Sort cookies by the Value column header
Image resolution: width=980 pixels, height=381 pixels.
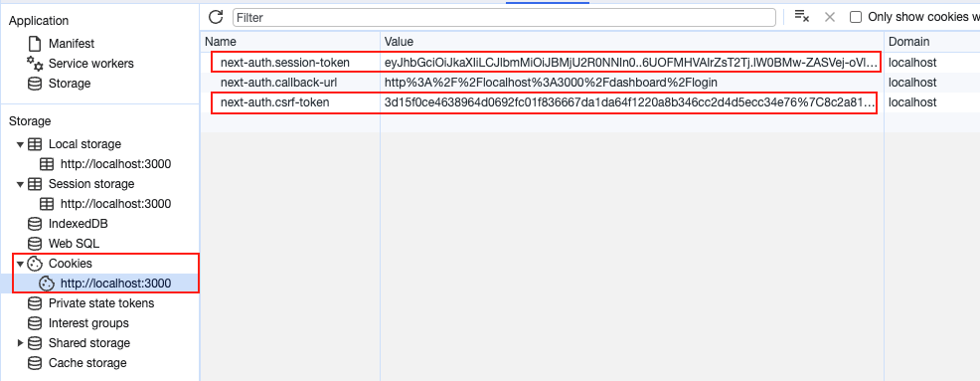pyautogui.click(x=632, y=42)
